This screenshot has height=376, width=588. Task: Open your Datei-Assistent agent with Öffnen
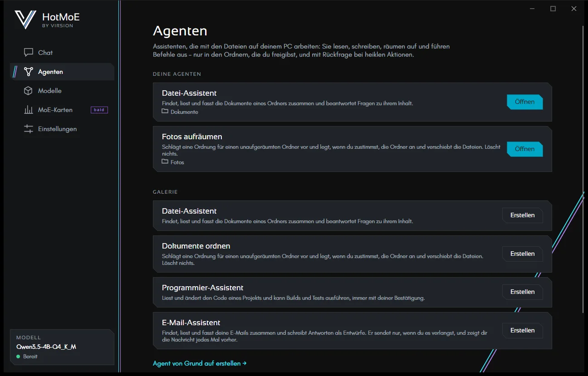524,102
